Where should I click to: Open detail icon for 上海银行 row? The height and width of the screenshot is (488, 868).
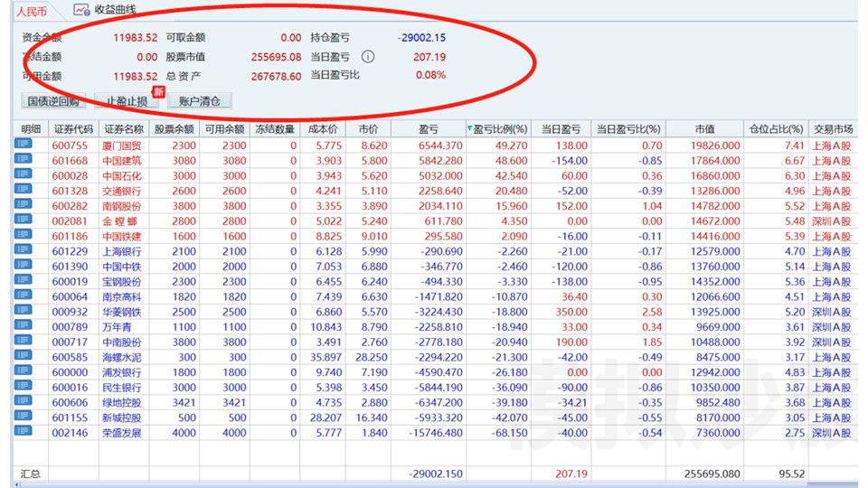[24, 249]
